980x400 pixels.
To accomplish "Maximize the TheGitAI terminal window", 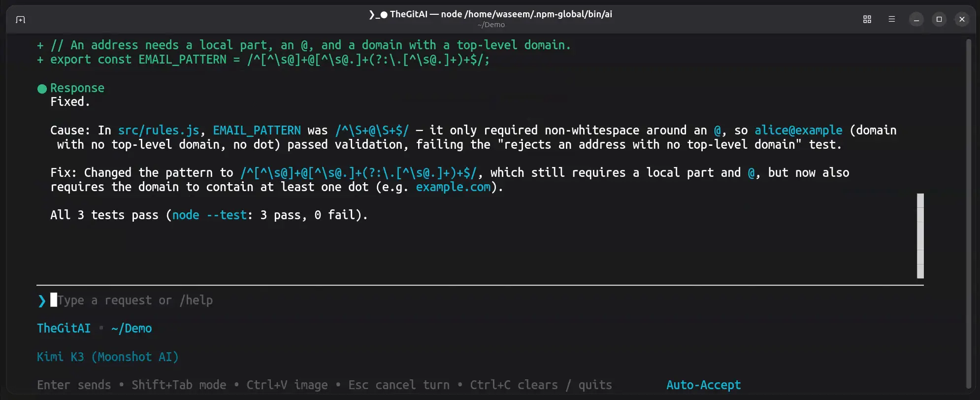I will click(x=939, y=19).
